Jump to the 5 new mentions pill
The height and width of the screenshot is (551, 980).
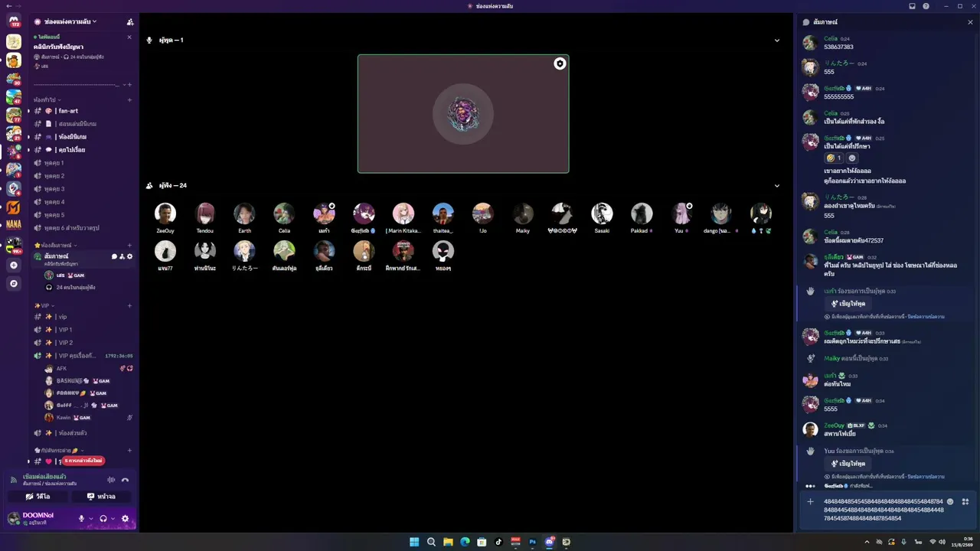click(83, 461)
